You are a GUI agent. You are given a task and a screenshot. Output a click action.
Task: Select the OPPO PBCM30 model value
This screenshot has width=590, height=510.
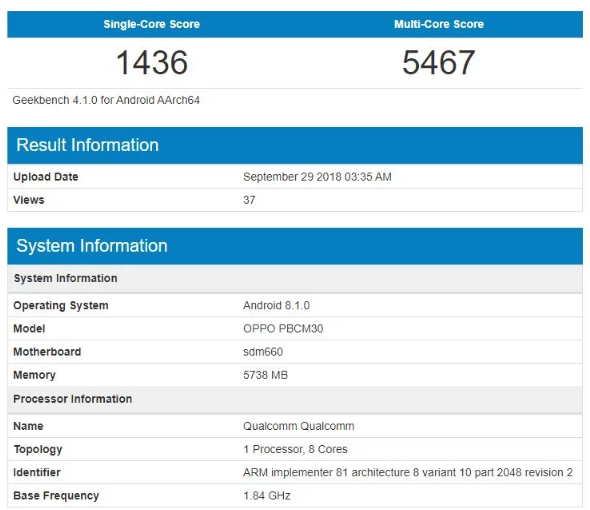pyautogui.click(x=283, y=329)
